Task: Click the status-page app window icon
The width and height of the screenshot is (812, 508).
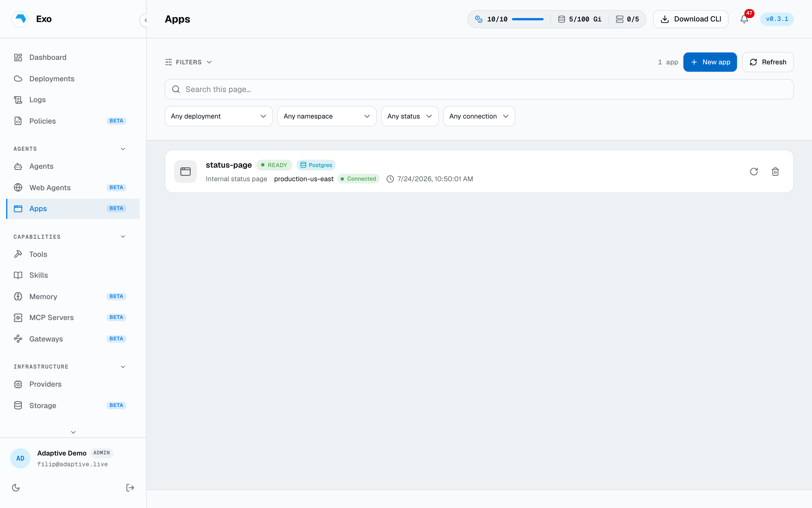Action: click(186, 171)
